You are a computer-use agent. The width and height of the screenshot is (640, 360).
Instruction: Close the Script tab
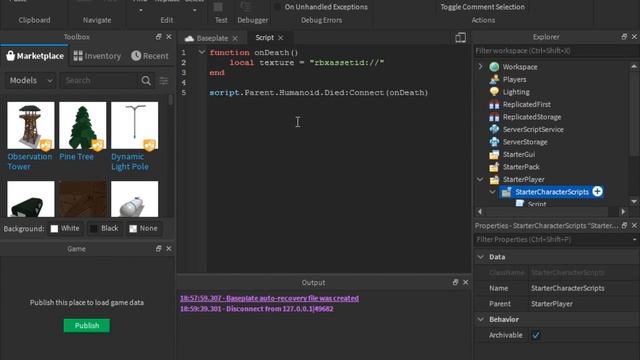coord(281,38)
